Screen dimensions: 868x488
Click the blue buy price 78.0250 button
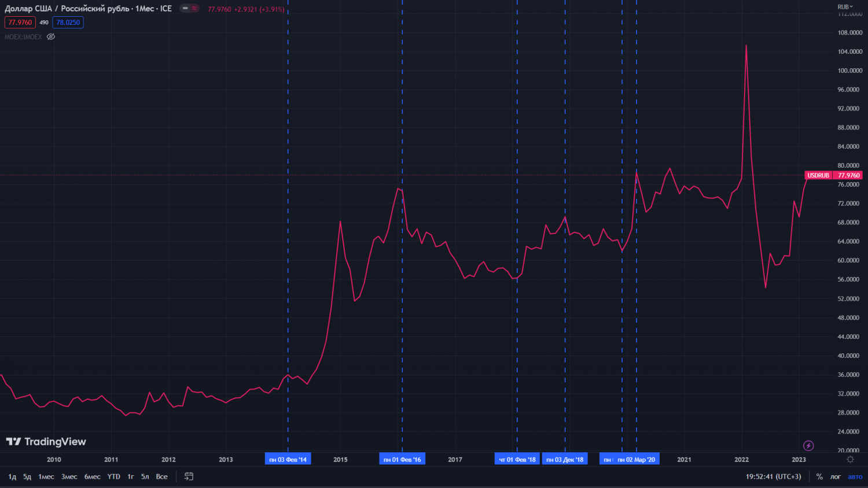[68, 23]
